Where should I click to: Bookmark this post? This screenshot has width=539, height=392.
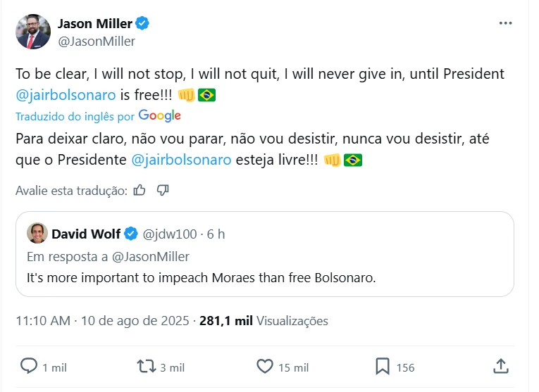(x=383, y=366)
